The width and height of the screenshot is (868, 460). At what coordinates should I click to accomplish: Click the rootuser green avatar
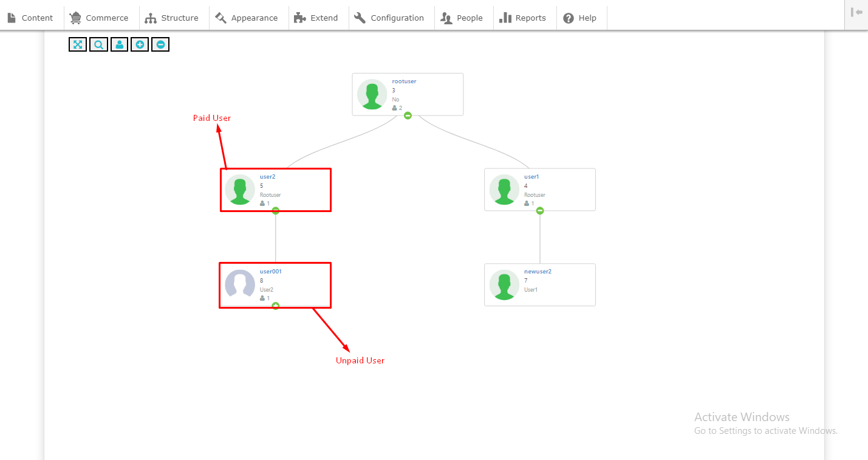(372, 94)
